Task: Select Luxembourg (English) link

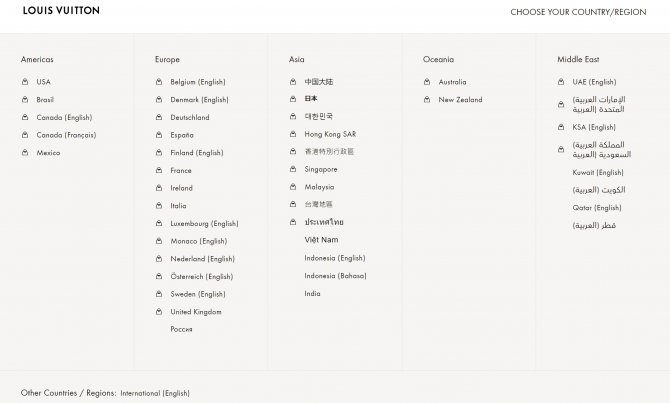Action: [204, 224]
